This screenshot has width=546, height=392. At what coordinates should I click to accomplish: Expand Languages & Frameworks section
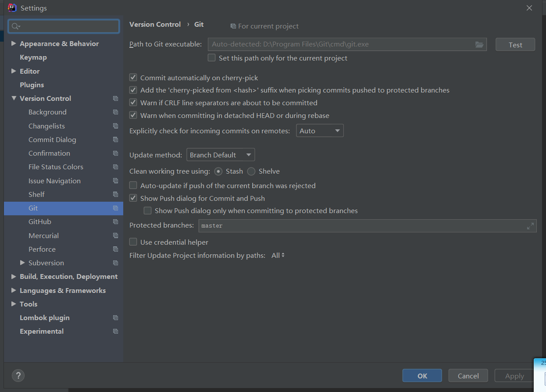14,290
